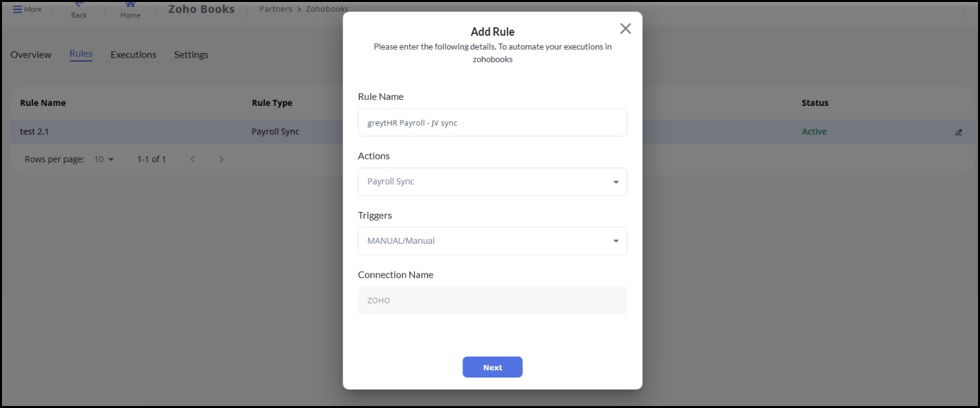The width and height of the screenshot is (980, 408).
Task: Select the test 2.1 rule name cell
Action: (34, 132)
